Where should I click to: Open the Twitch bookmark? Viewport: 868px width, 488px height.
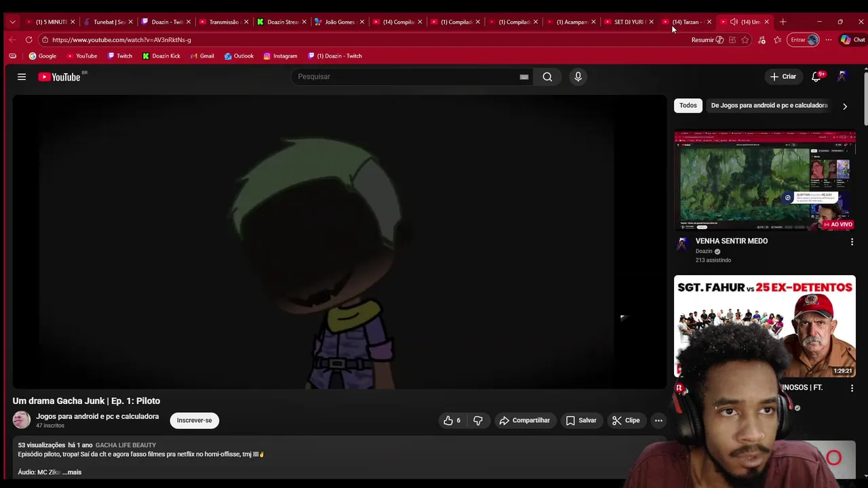click(119, 56)
